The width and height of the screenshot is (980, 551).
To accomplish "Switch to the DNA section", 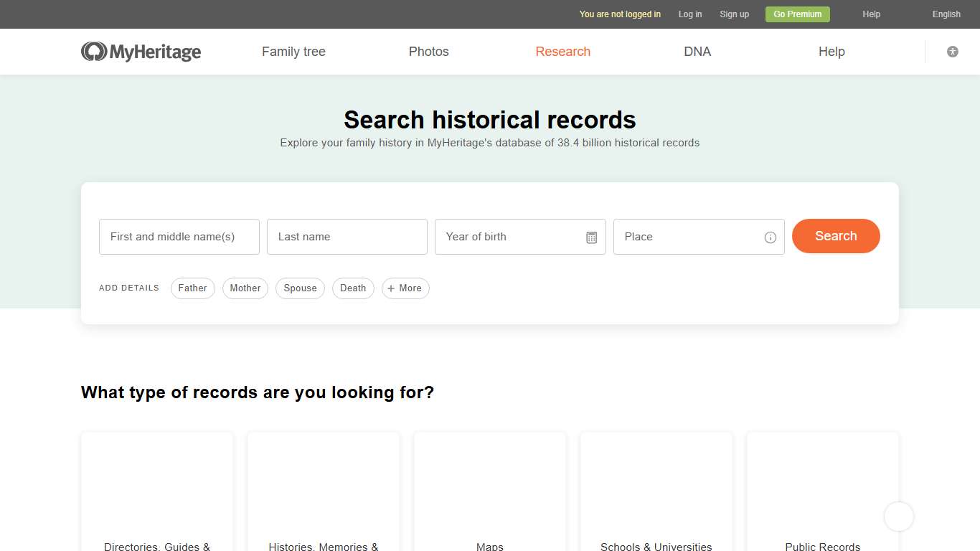I will point(697,51).
